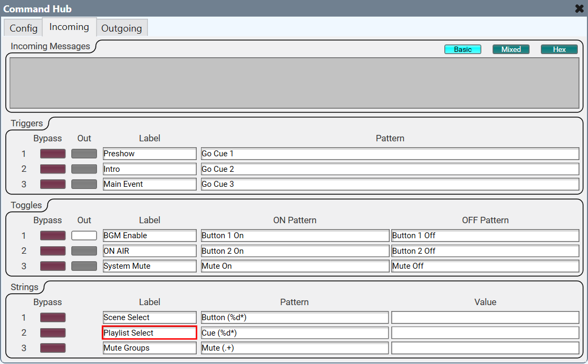Bypass the ON AIR toggle row
Screen dimensions: 588x364
53,251
